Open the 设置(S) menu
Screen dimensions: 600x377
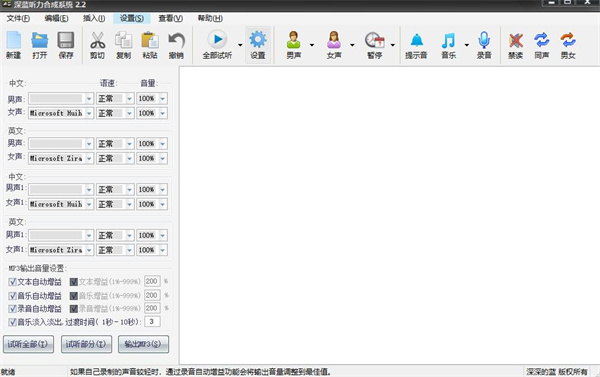(x=132, y=18)
